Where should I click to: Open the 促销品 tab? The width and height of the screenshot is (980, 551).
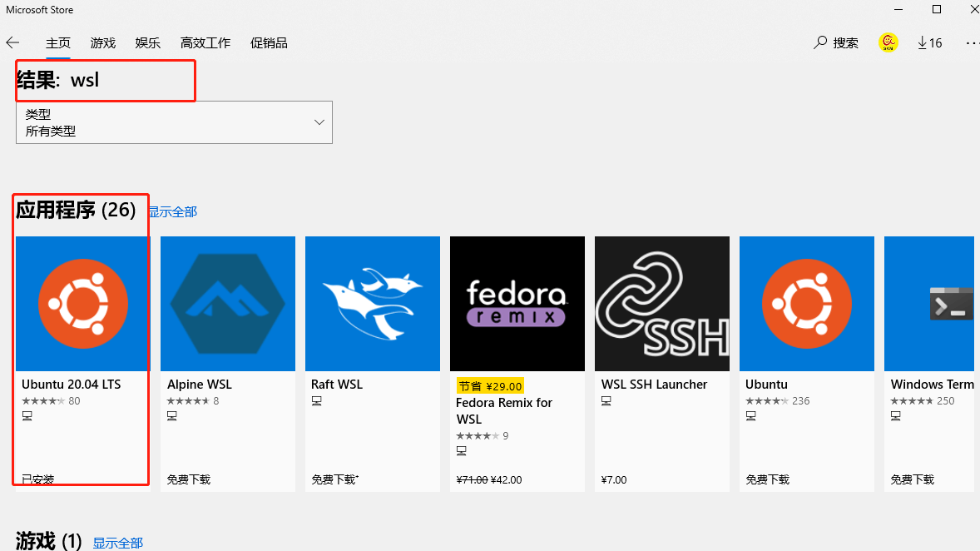tap(269, 43)
